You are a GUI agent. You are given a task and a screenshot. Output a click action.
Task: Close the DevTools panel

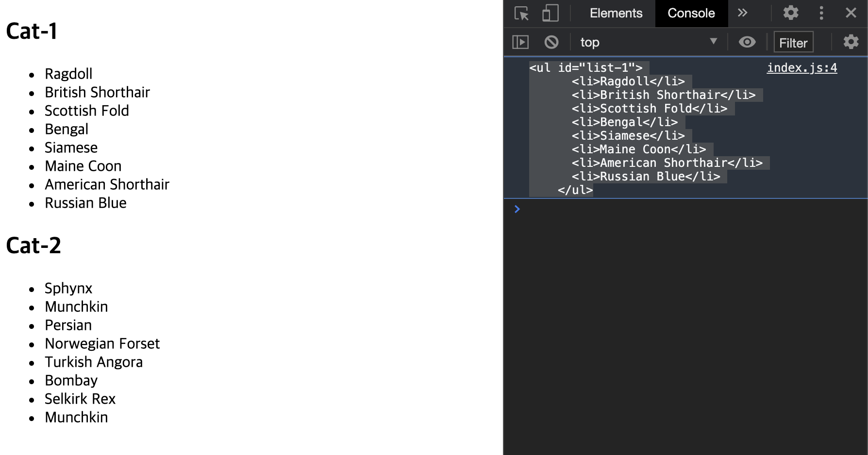pos(851,13)
